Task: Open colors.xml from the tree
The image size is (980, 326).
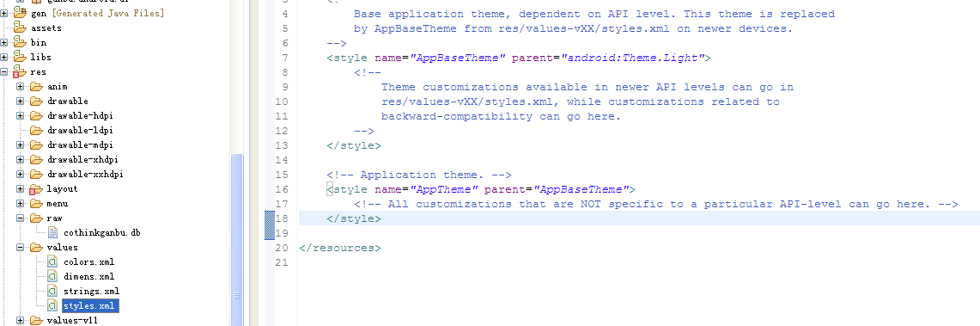Action: 88,262
